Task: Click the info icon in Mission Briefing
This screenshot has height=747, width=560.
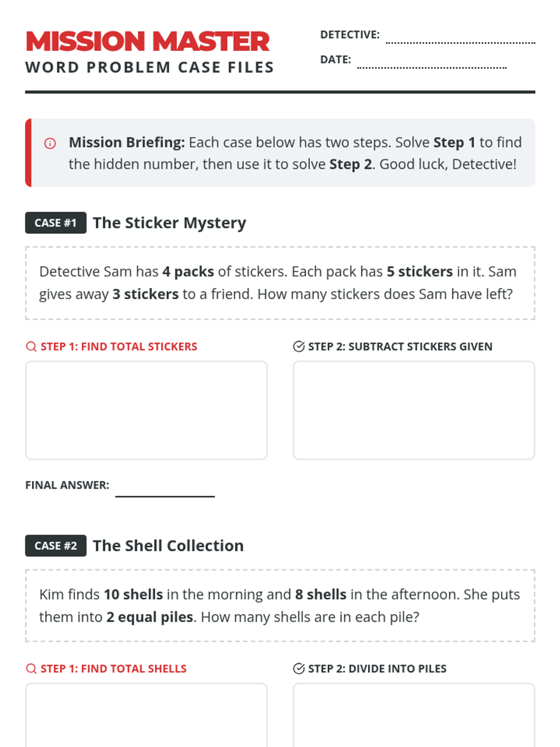Action: click(x=50, y=143)
